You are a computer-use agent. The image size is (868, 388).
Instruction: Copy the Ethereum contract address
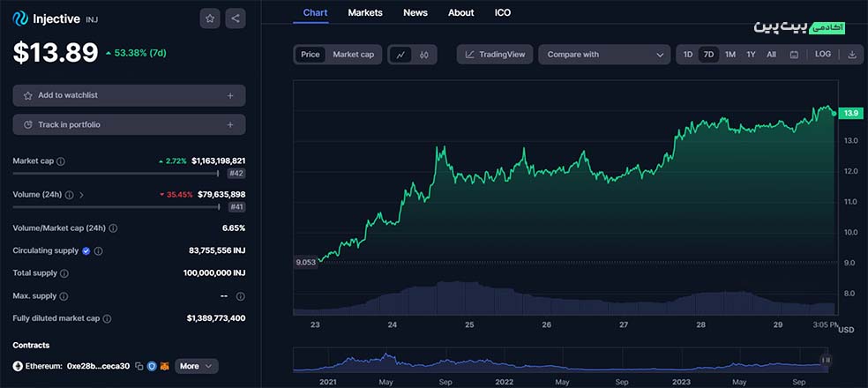[139, 366]
